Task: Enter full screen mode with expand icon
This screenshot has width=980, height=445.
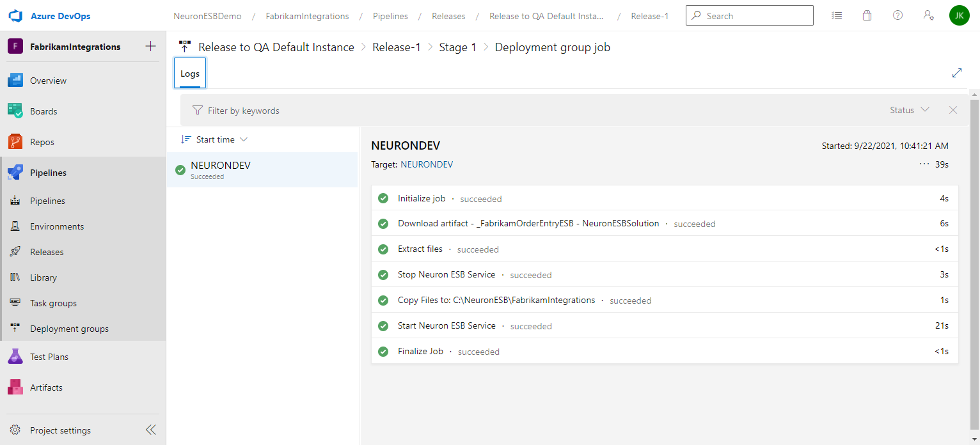Action: pos(957,73)
